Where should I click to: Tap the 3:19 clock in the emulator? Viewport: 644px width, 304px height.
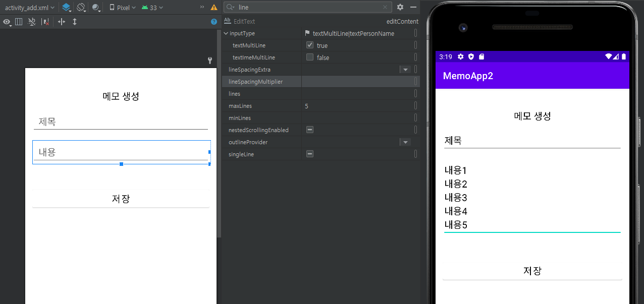tap(446, 56)
